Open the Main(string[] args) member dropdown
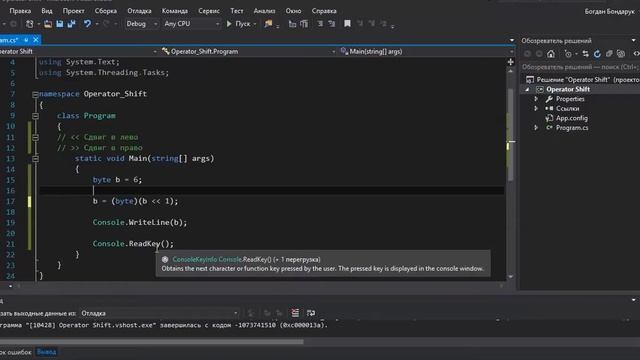640x360 pixels. (x=427, y=51)
